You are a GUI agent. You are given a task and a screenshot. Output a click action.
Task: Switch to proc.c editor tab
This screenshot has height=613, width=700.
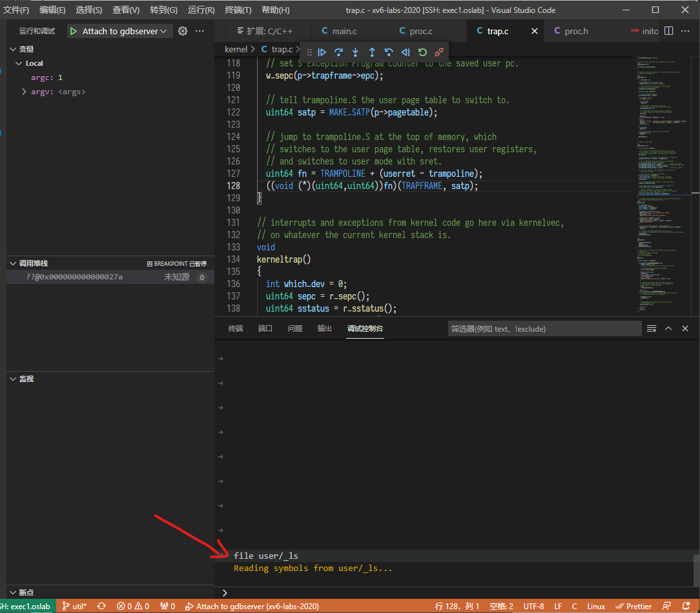click(x=421, y=31)
